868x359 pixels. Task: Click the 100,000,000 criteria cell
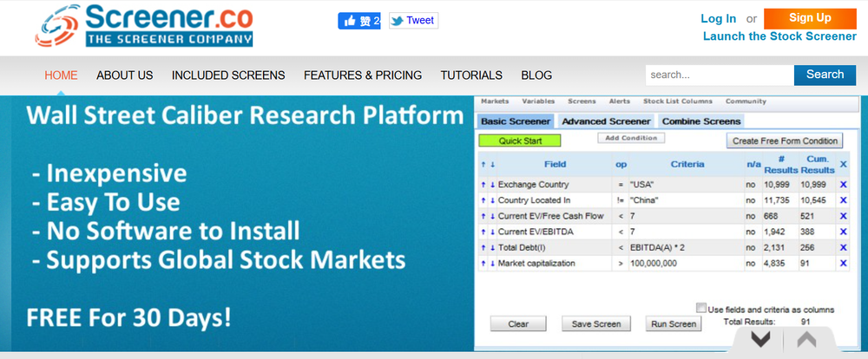(687, 264)
